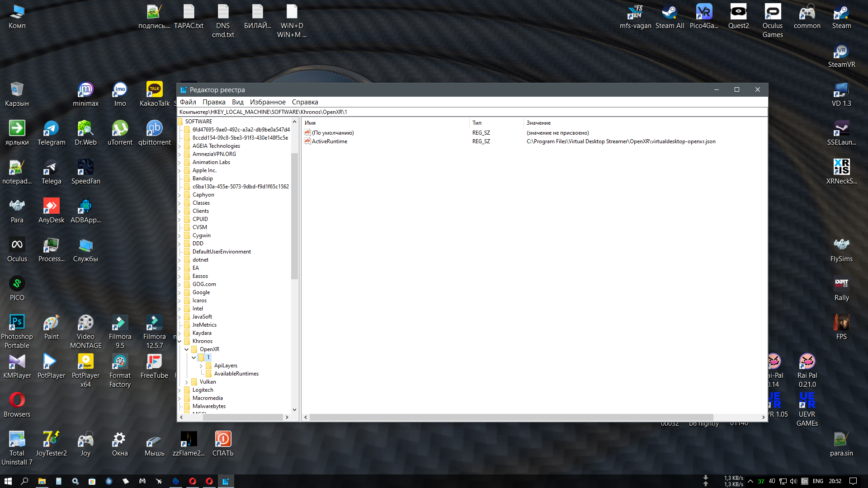The width and height of the screenshot is (868, 488).
Task: Select the SteamVR desktop icon
Action: click(841, 56)
